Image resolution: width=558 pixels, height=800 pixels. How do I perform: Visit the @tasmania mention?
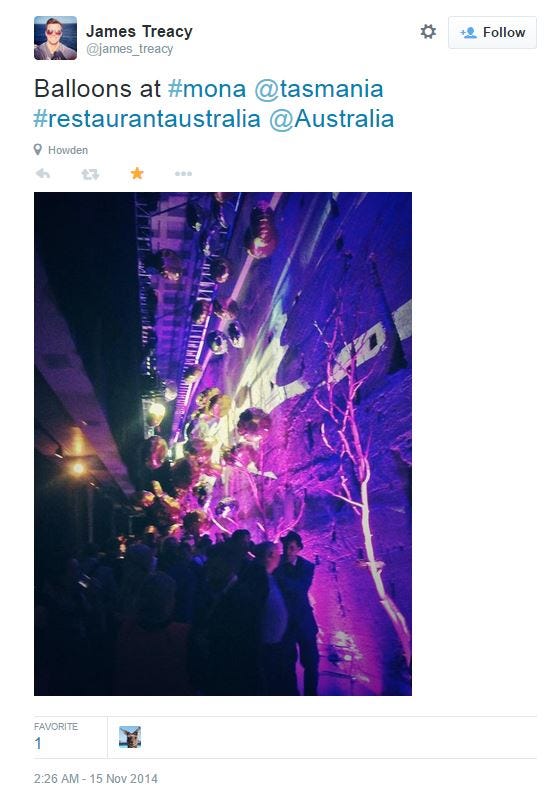[319, 89]
